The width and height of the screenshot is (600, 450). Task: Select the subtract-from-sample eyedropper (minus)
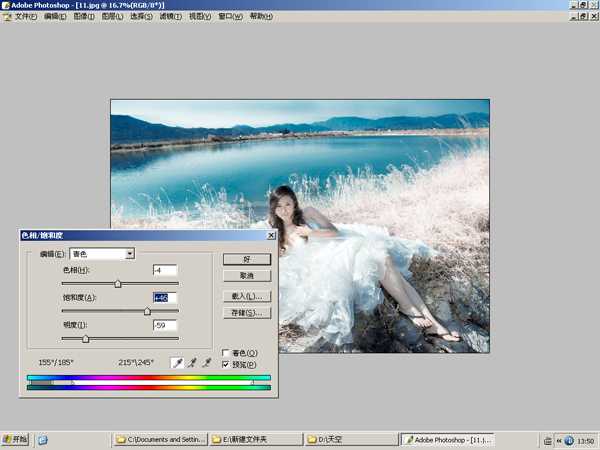[x=207, y=362]
